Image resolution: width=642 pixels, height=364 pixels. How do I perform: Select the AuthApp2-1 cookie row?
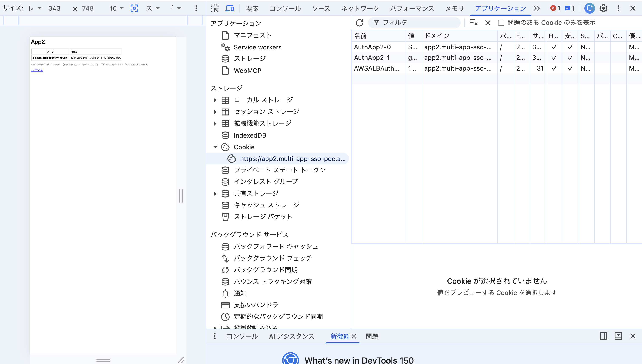(x=497, y=58)
